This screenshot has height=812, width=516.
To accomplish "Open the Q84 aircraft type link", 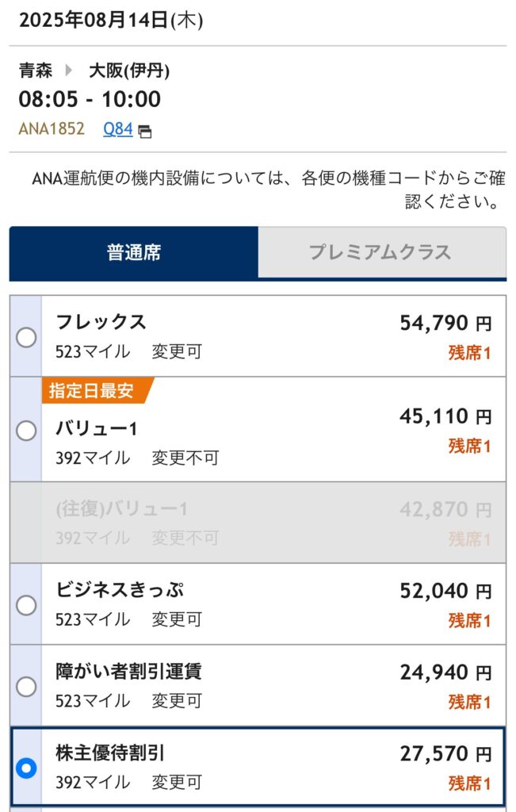I will 118,128.
